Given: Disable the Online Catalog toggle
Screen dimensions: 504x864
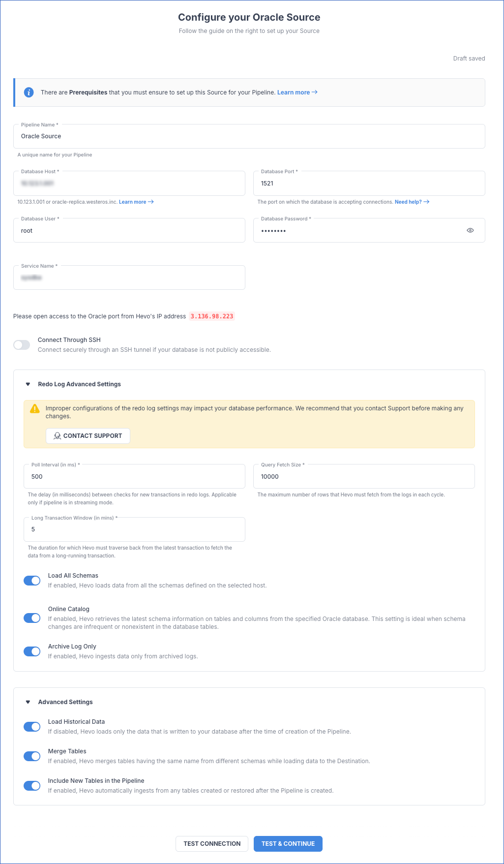Looking at the screenshot, I should pyautogui.click(x=32, y=618).
